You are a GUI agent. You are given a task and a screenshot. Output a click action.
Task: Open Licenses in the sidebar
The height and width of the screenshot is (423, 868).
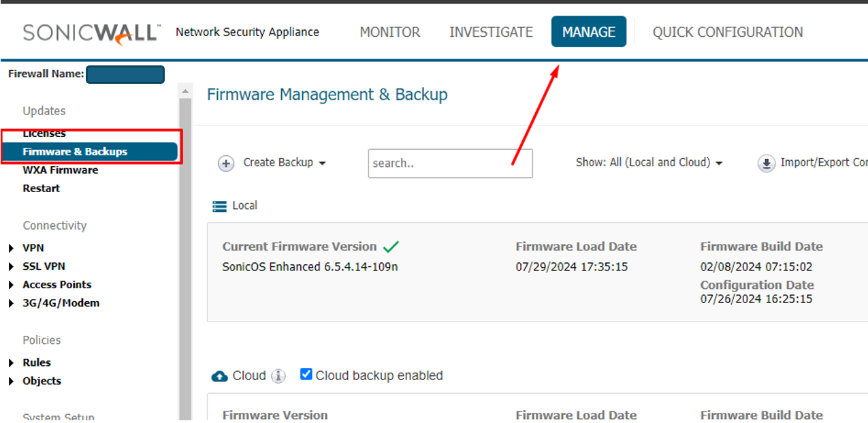coord(44,134)
